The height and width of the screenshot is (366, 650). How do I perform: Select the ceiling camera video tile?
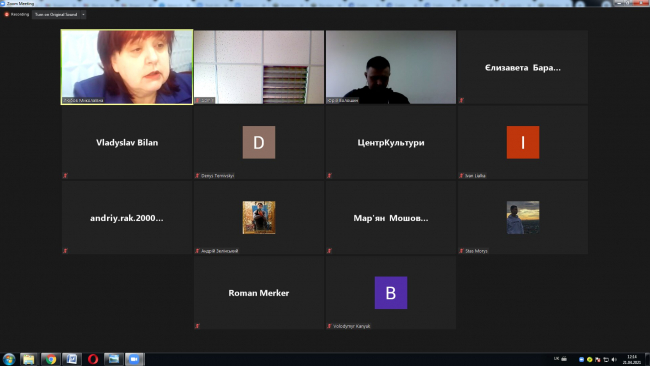tap(259, 67)
